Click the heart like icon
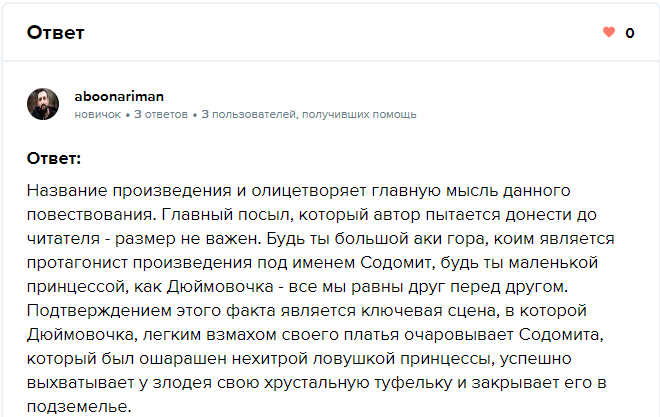 (609, 33)
